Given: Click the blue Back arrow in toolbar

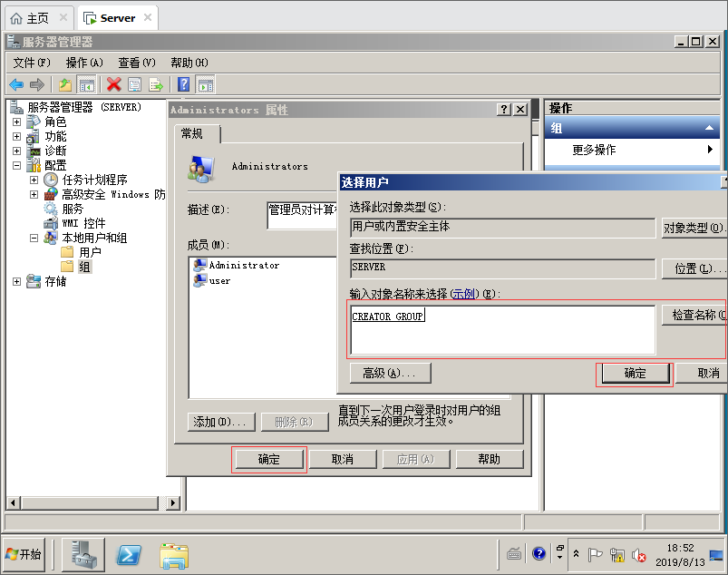Looking at the screenshot, I should pos(16,85).
